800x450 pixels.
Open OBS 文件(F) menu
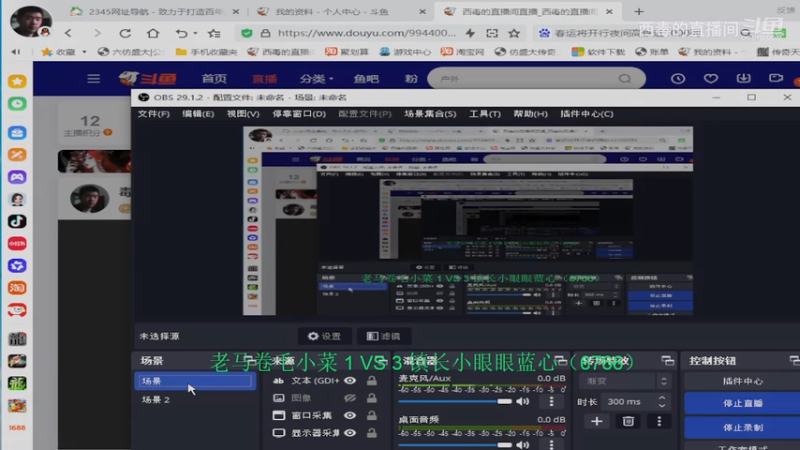click(x=153, y=114)
